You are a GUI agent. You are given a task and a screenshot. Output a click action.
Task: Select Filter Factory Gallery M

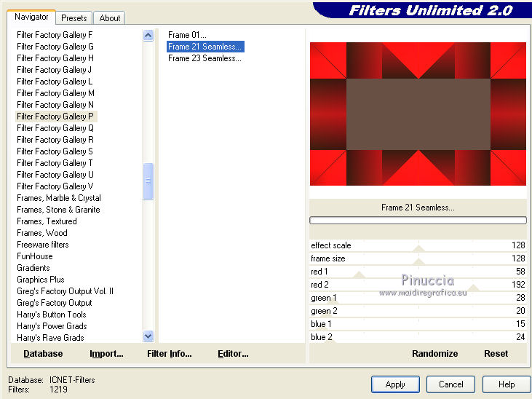(55, 93)
